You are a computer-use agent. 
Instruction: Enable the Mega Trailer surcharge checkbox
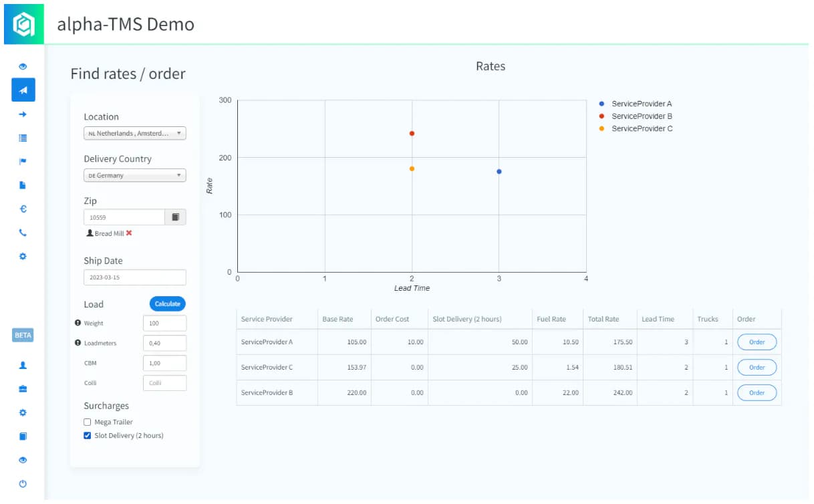pos(88,422)
